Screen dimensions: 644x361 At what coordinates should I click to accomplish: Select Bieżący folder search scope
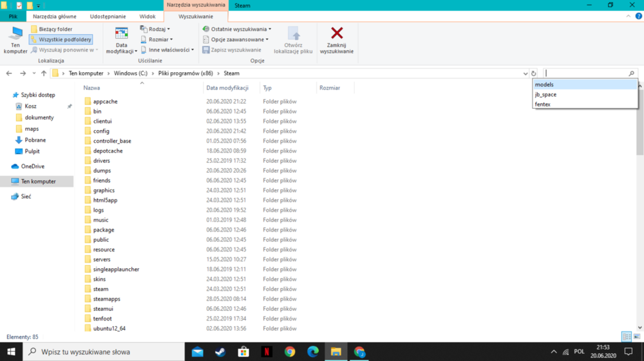click(x=52, y=29)
